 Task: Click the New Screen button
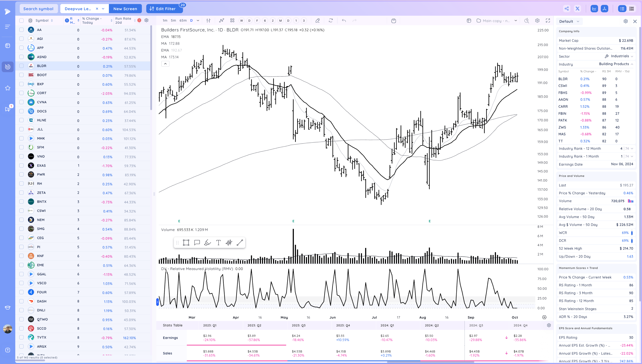(125, 9)
